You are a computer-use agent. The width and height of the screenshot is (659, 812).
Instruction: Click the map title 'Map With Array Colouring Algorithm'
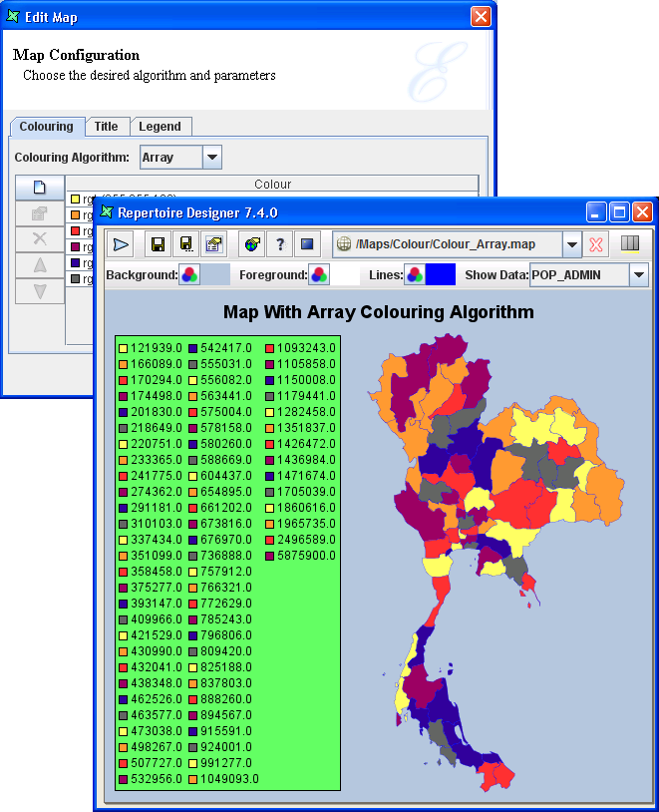[x=379, y=312]
